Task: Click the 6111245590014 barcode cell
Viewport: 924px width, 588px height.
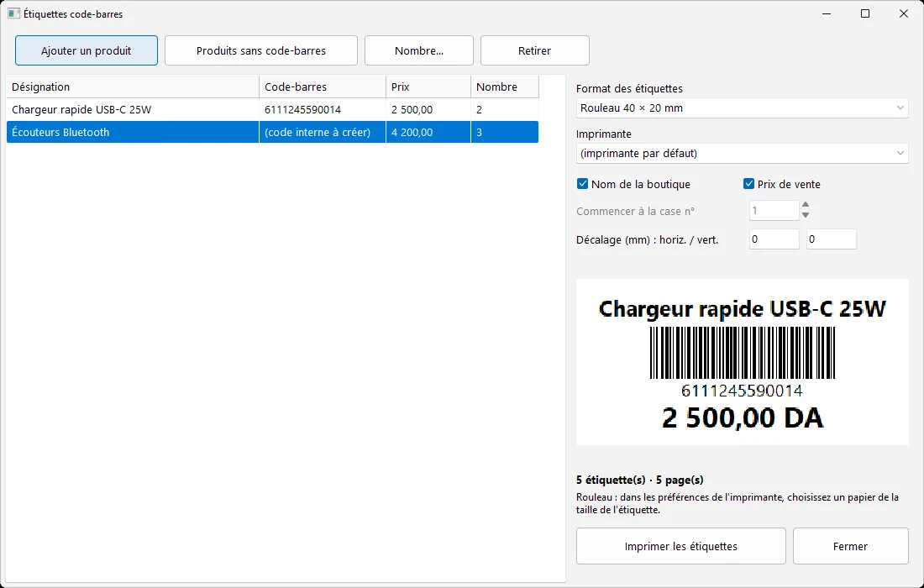Action: (x=323, y=109)
